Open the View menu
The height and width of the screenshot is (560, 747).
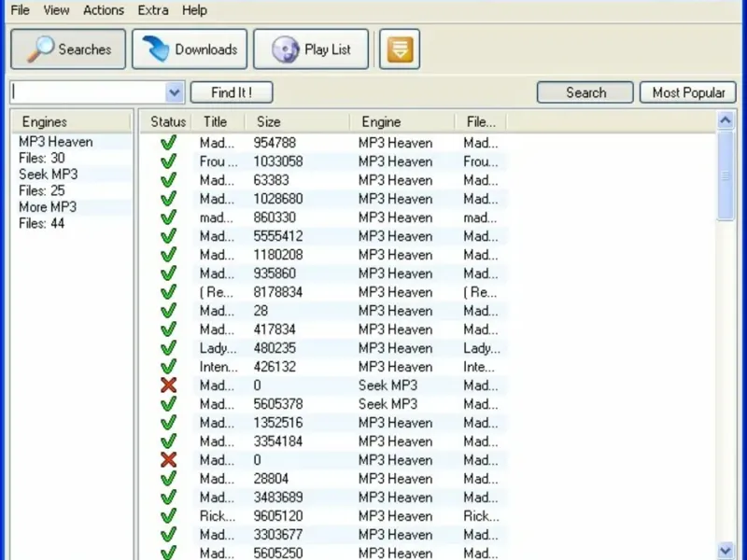56,10
